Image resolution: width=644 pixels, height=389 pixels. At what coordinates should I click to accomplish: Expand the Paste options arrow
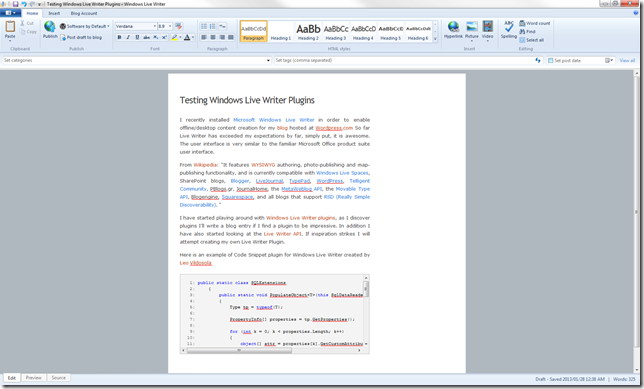pos(10,41)
